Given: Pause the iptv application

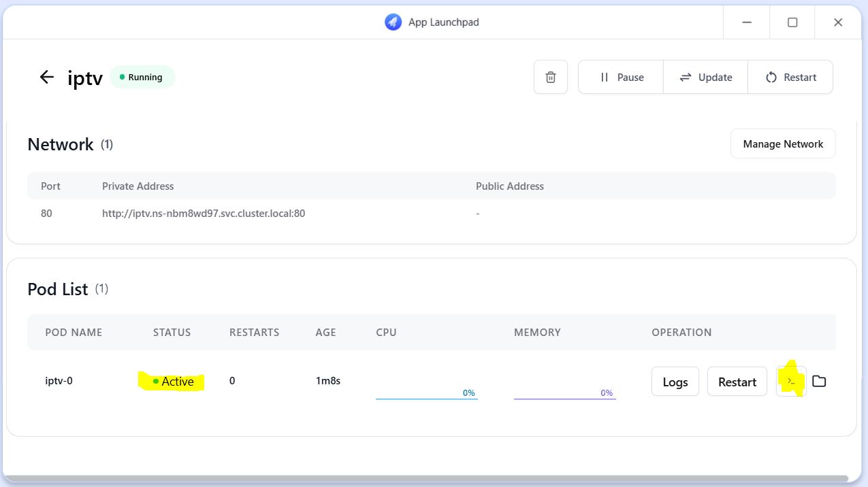Looking at the screenshot, I should [621, 78].
